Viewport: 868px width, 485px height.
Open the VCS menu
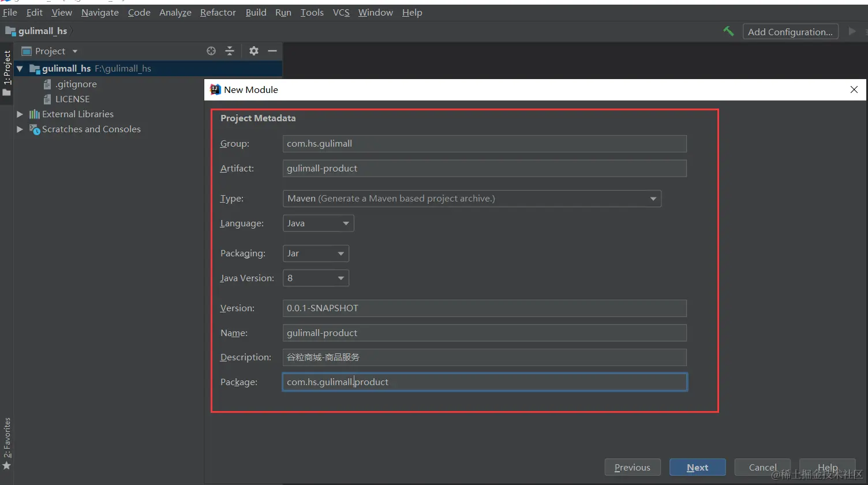click(x=341, y=13)
